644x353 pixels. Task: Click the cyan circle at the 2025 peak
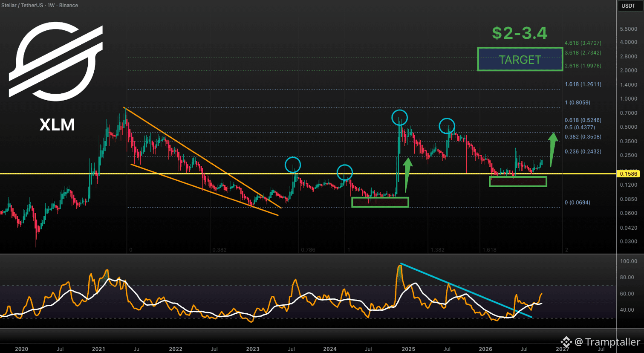click(400, 117)
